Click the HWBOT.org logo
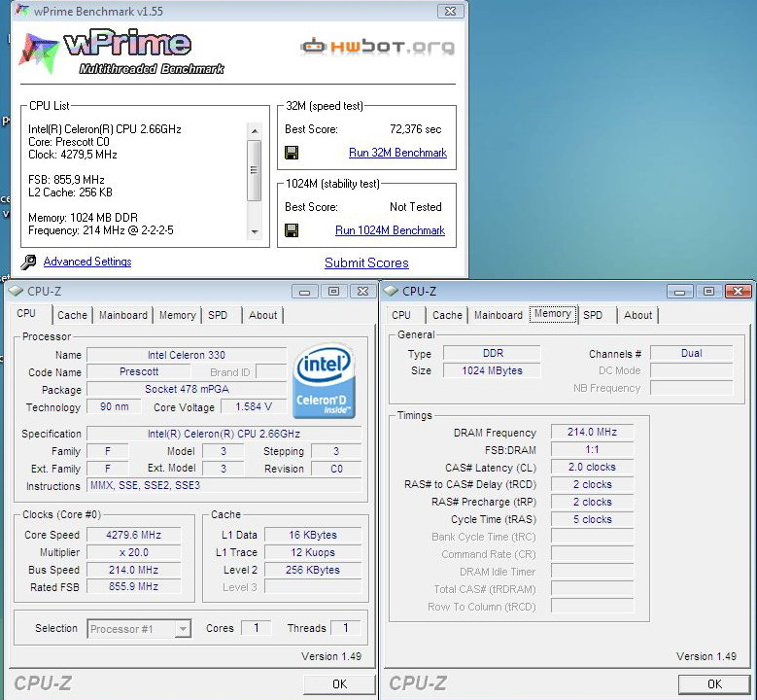757x700 pixels. (378, 47)
